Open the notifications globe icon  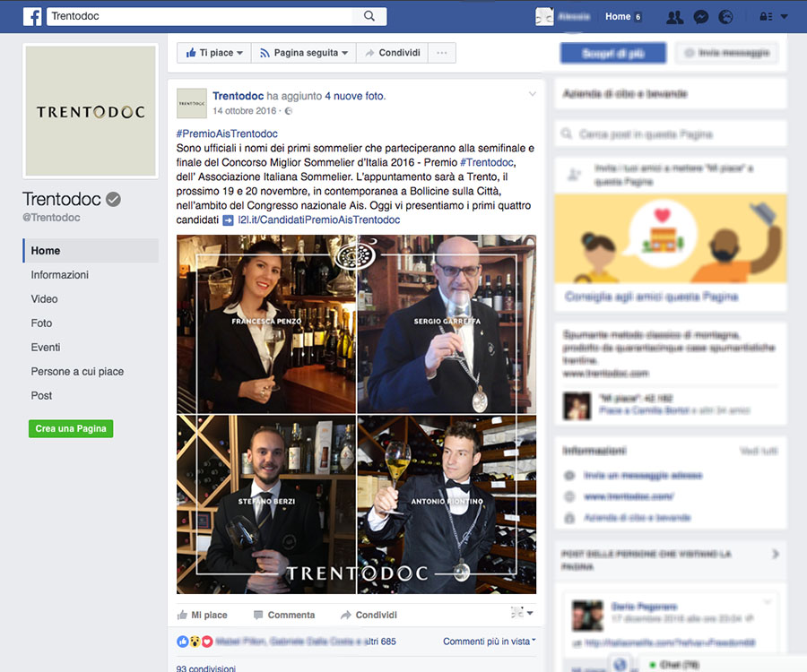725,17
